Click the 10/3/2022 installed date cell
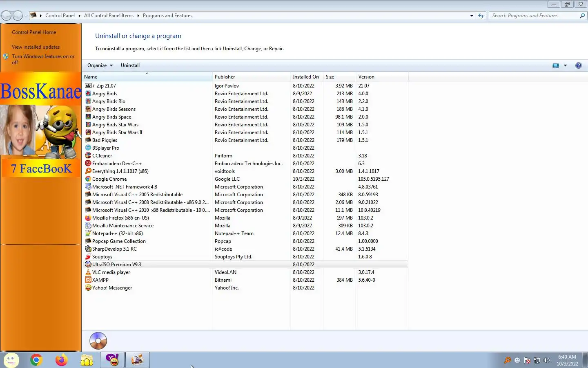 click(x=303, y=179)
